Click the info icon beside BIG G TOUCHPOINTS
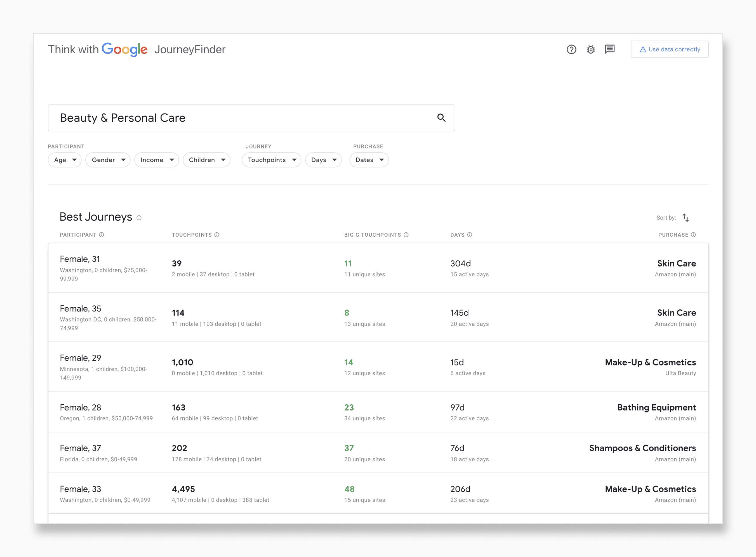Viewport: 756px width, 557px height. pos(406,235)
